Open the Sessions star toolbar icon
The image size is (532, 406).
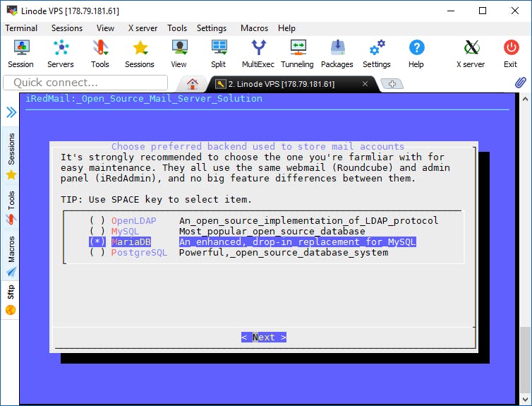[140, 54]
